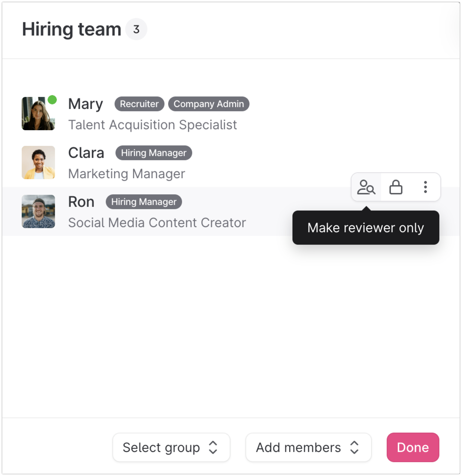
Task: Select the name Ron
Action: 81,202
